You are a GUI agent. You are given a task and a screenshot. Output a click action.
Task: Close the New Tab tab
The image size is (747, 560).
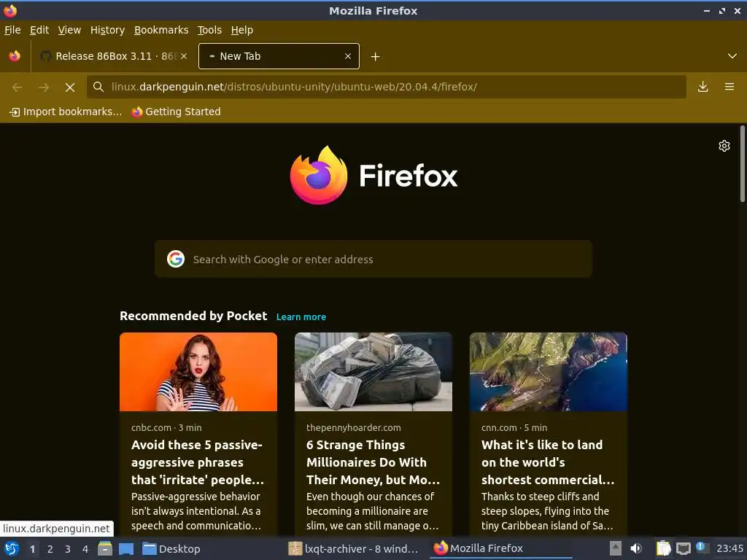(x=348, y=56)
